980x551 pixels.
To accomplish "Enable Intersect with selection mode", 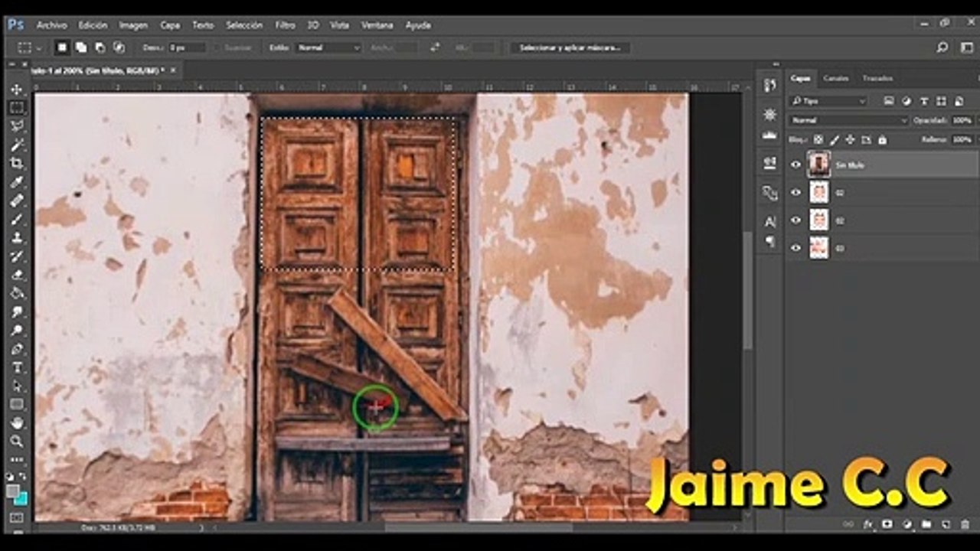I will click(119, 47).
